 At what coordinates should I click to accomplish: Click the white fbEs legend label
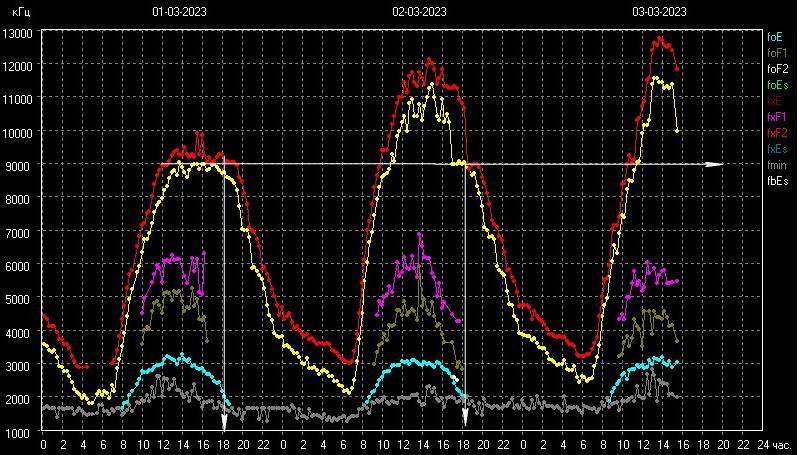[x=777, y=182]
